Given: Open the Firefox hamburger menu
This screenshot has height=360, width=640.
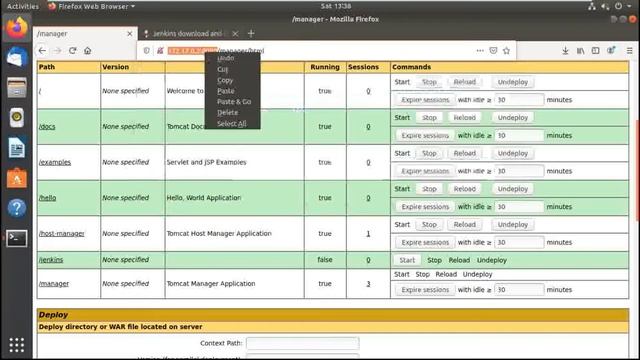Looking at the screenshot, I should tap(629, 51).
